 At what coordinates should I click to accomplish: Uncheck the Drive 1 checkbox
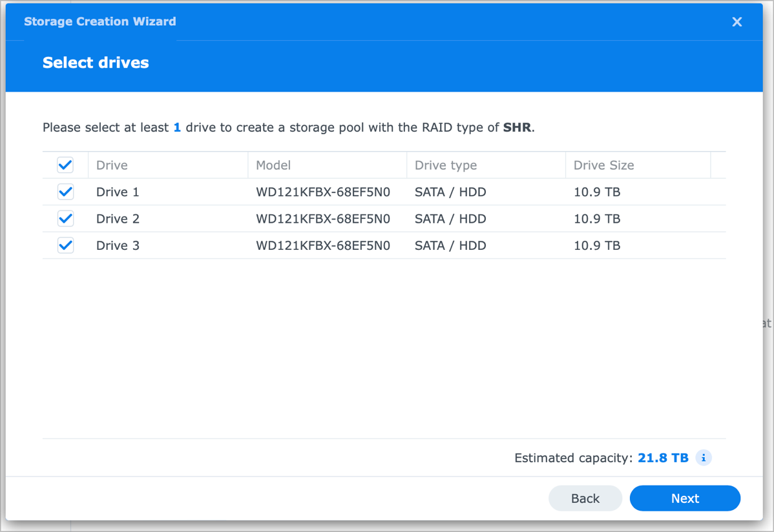[65, 192]
